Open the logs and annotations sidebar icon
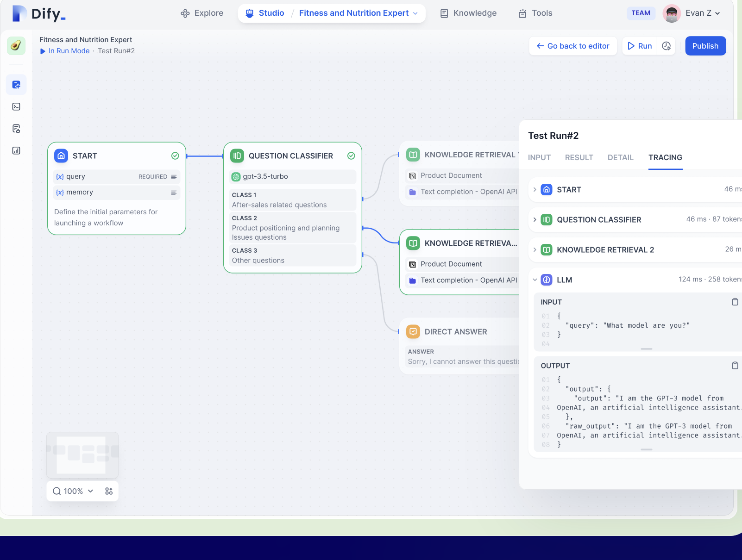 (x=16, y=129)
